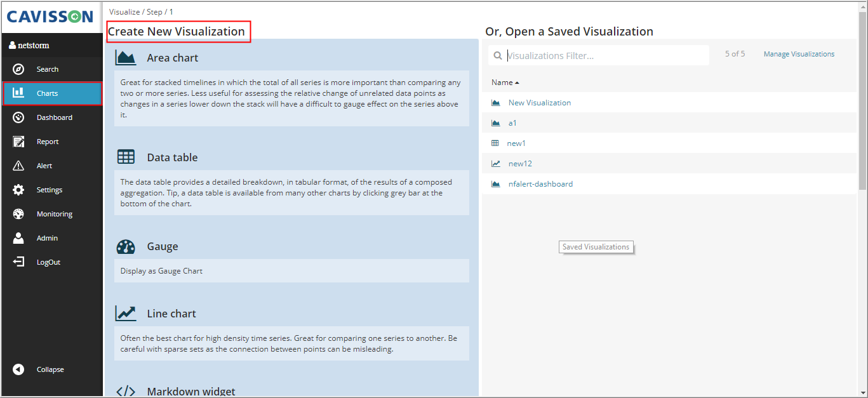Open saved visualization New Visualization
This screenshot has width=868, height=398.
click(x=540, y=103)
